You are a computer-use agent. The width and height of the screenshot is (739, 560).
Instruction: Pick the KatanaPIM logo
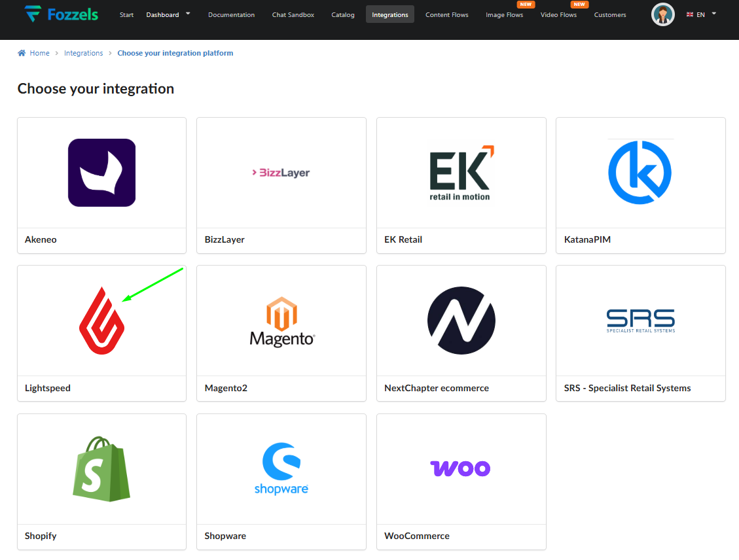coord(640,172)
